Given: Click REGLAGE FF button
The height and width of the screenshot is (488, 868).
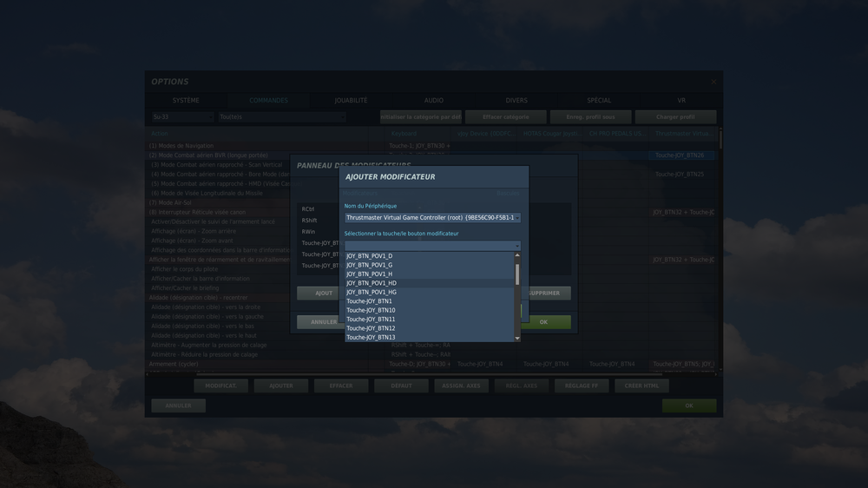Looking at the screenshot, I should (582, 386).
